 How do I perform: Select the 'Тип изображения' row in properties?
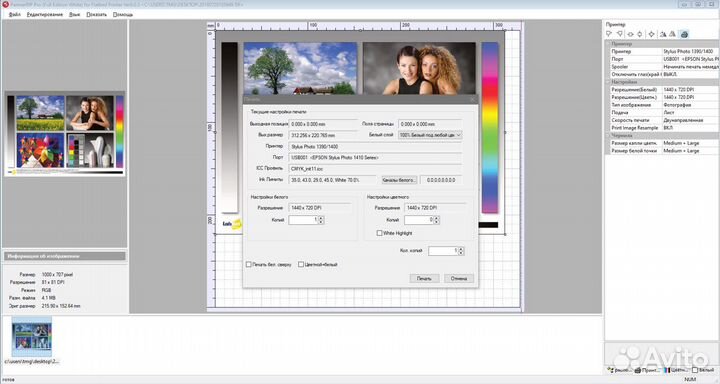click(x=664, y=105)
